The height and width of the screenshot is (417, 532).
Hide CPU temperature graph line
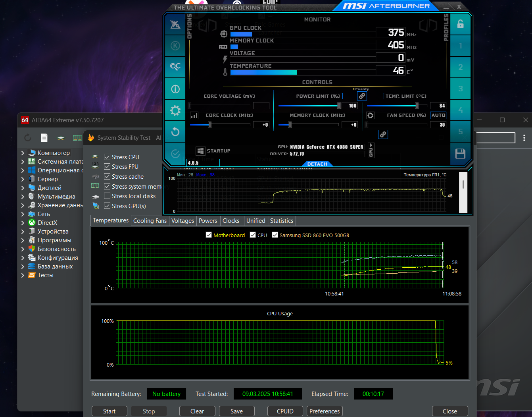pos(253,235)
